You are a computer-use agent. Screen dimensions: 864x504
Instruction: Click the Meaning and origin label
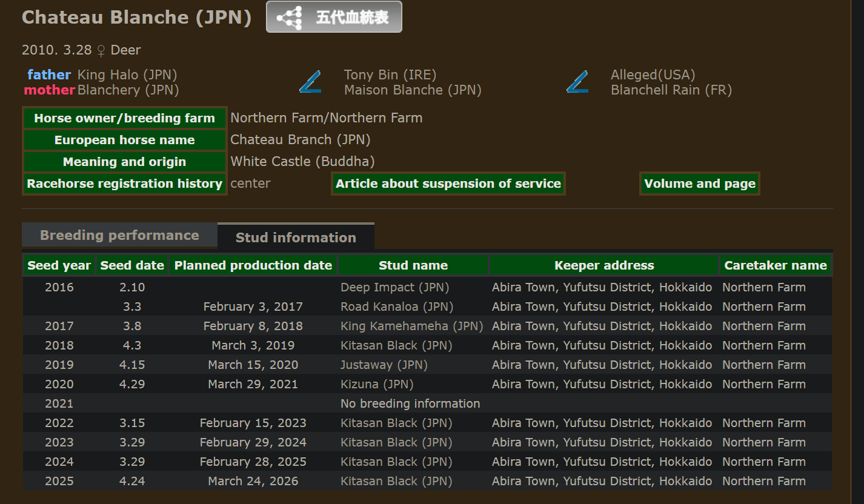tap(124, 162)
